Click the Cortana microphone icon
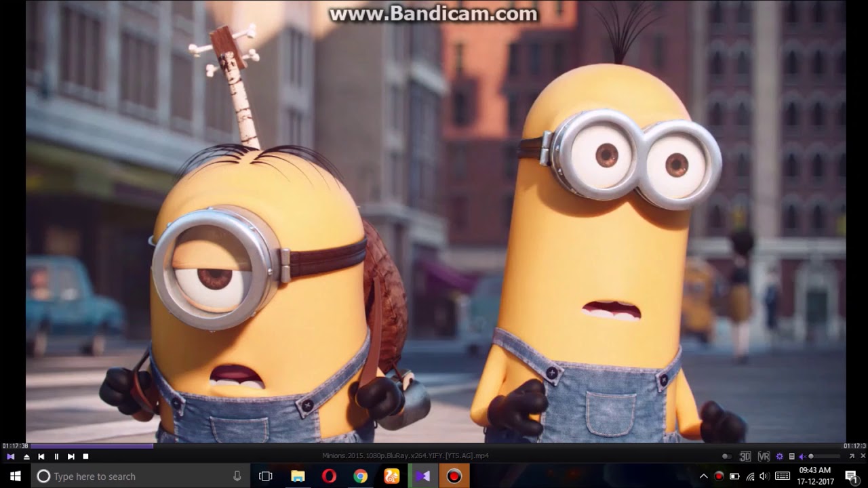Image resolution: width=868 pixels, height=488 pixels. [x=237, y=476]
